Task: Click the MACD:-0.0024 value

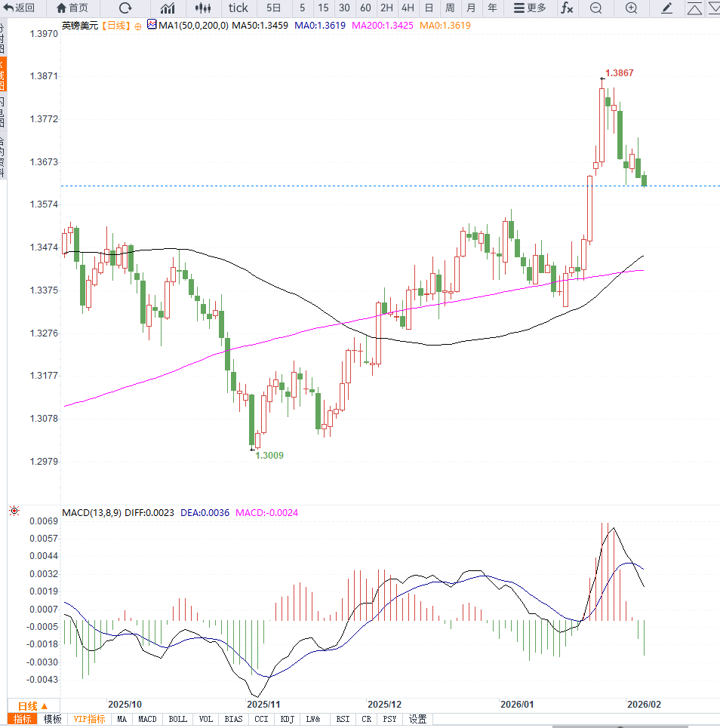Action: (266, 512)
